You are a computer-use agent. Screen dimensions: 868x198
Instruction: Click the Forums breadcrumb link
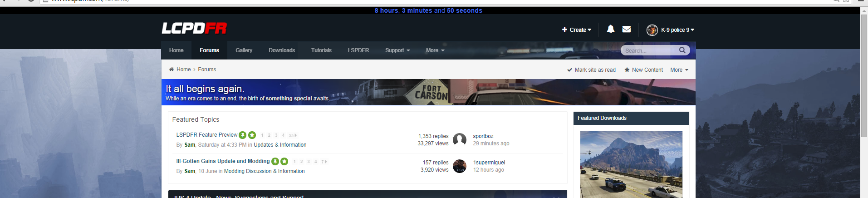click(207, 69)
